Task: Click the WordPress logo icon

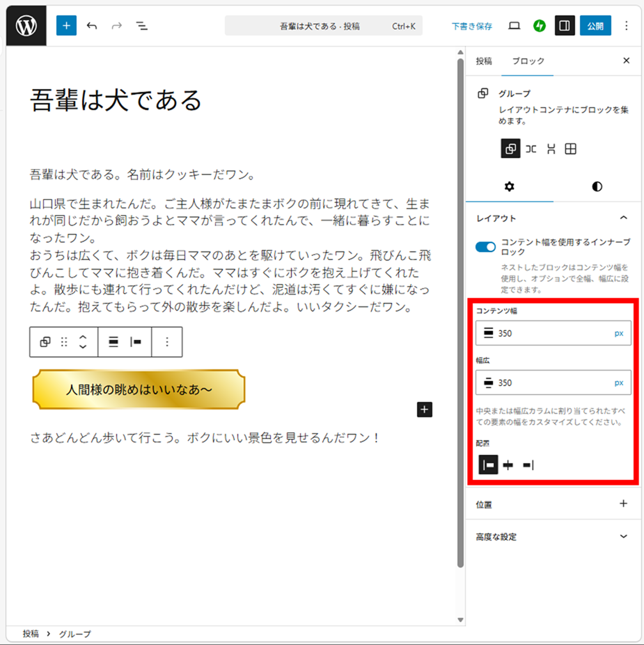Action: tap(26, 26)
